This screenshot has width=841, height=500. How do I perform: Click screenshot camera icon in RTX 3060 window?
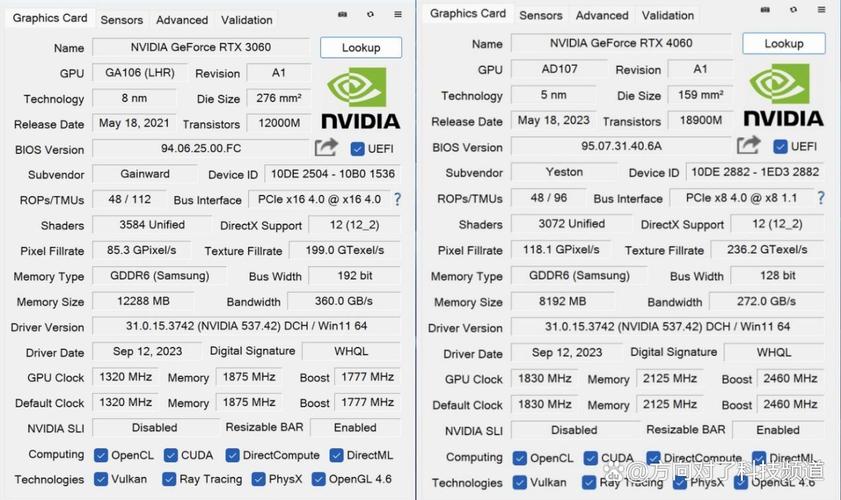(343, 15)
